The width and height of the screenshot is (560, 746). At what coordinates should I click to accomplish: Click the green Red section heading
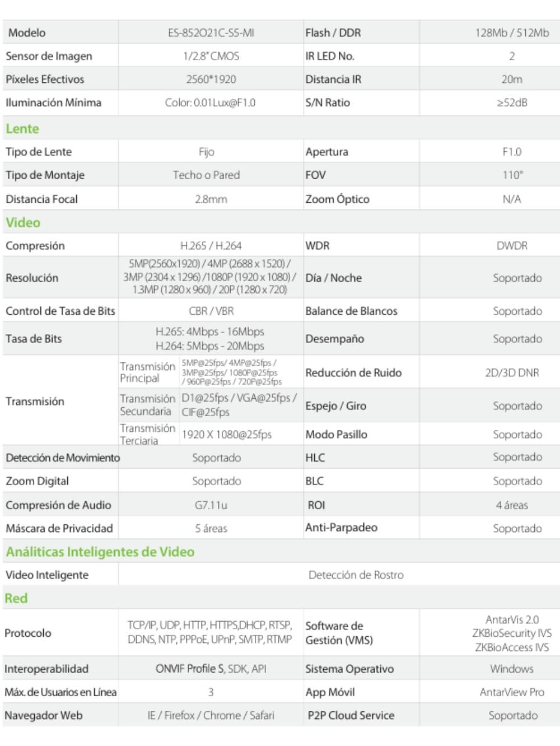pos(16,598)
